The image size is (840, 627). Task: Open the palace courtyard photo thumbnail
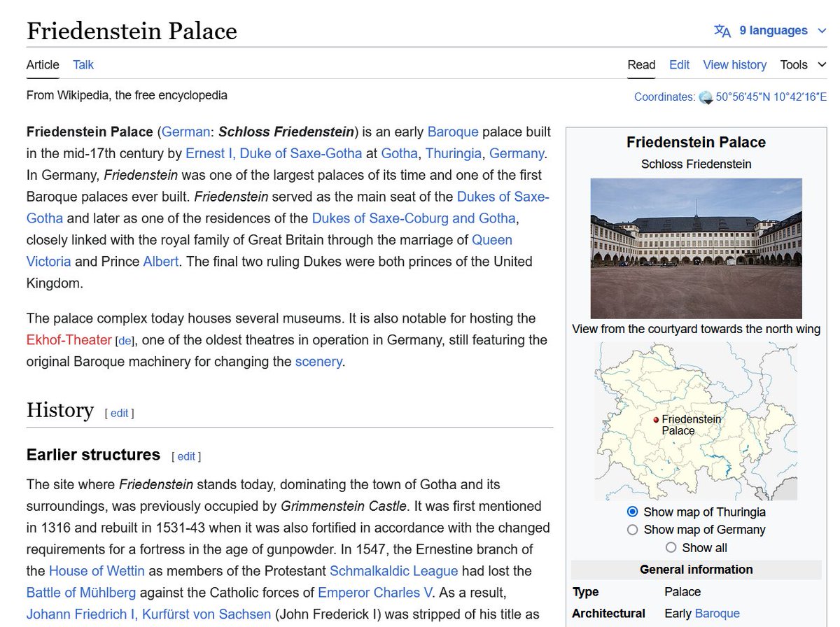[x=696, y=248]
